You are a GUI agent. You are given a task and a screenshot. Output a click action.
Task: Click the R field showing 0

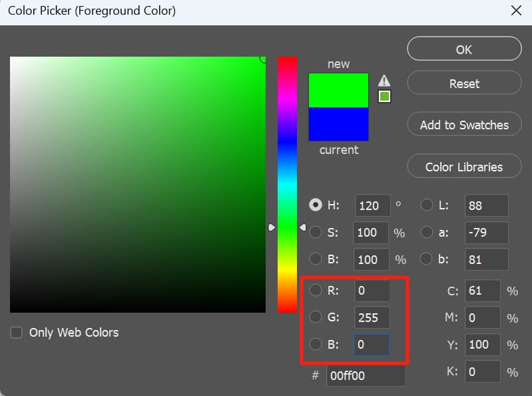pos(372,291)
